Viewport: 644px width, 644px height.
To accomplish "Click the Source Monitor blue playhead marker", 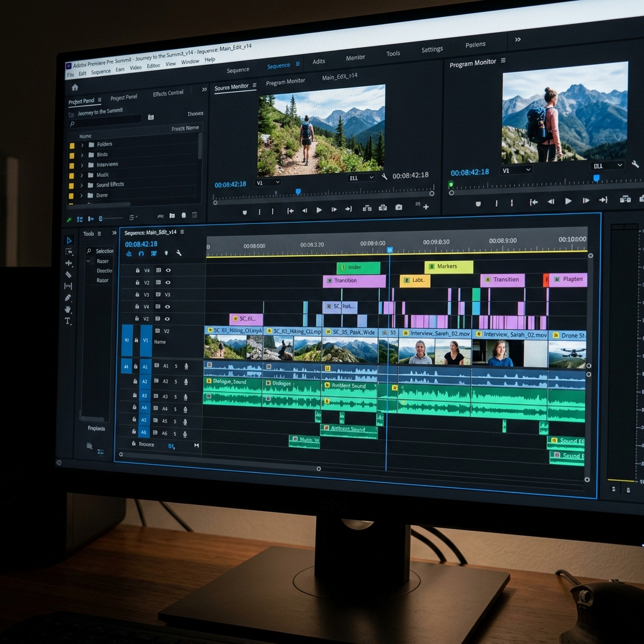I will [298, 191].
